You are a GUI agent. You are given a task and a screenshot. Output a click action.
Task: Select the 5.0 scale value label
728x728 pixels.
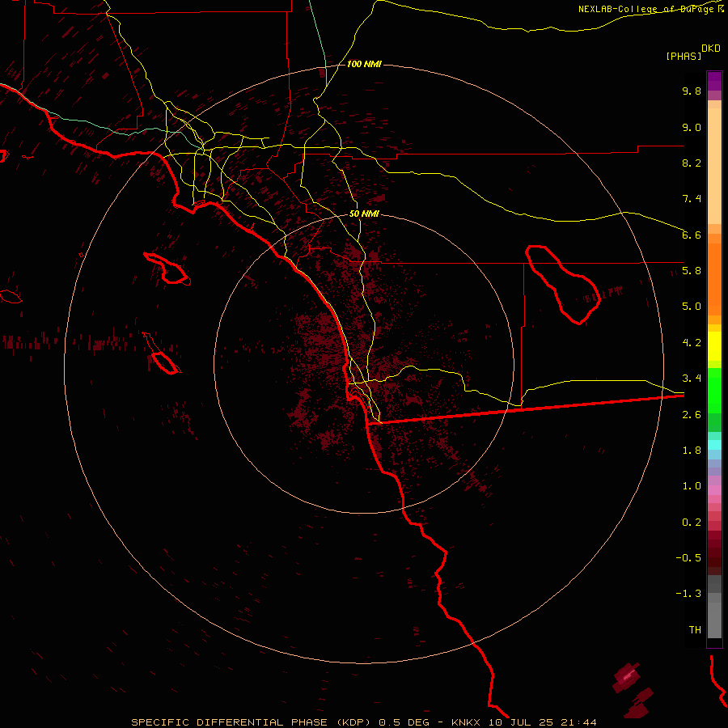pyautogui.click(x=692, y=307)
